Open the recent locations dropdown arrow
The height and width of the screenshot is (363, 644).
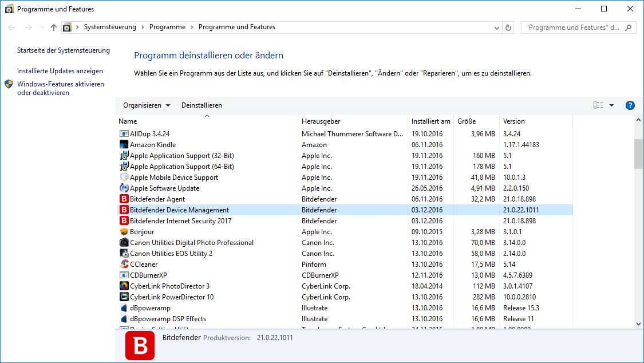tap(41, 27)
